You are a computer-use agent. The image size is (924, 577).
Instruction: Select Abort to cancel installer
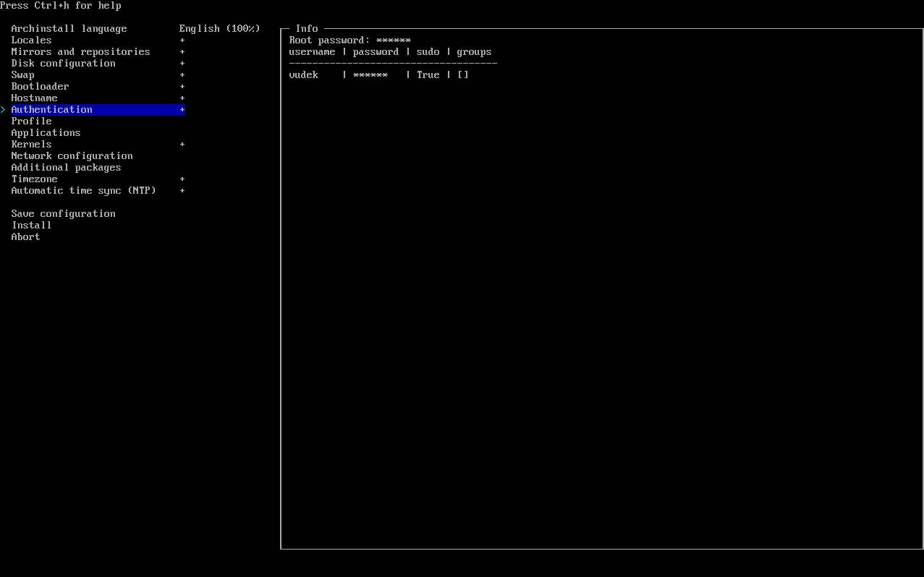tap(26, 237)
